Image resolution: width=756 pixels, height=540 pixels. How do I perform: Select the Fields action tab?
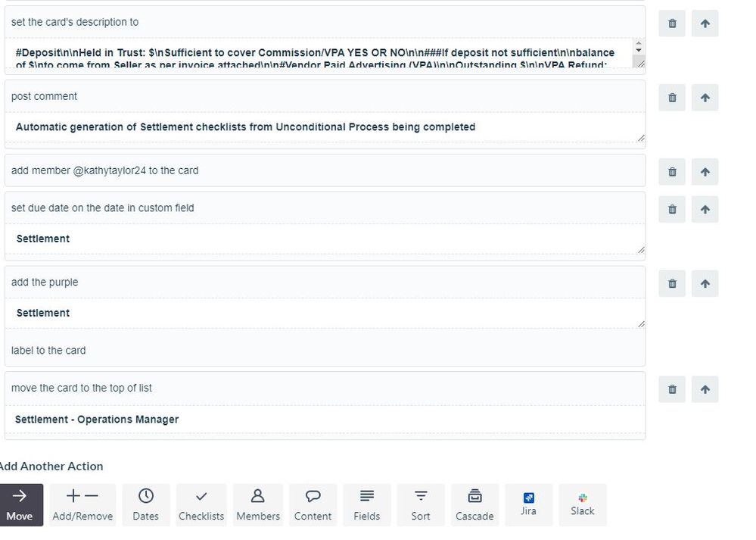(x=367, y=504)
